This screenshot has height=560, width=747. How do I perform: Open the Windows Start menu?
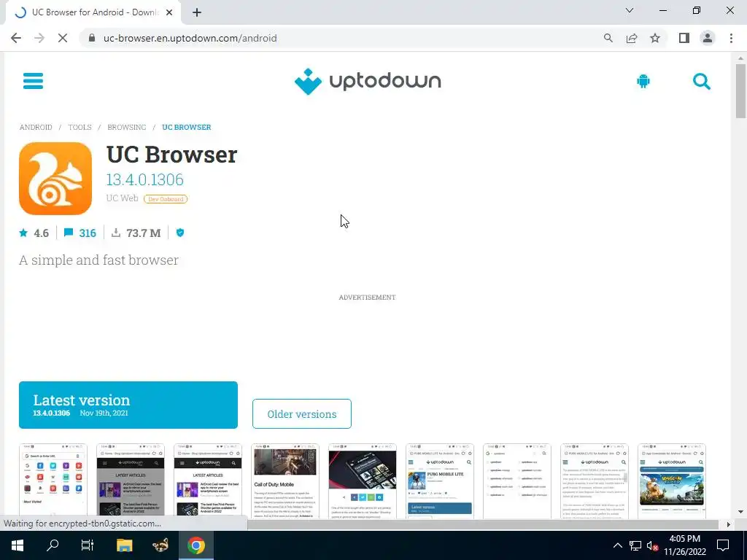click(x=18, y=545)
